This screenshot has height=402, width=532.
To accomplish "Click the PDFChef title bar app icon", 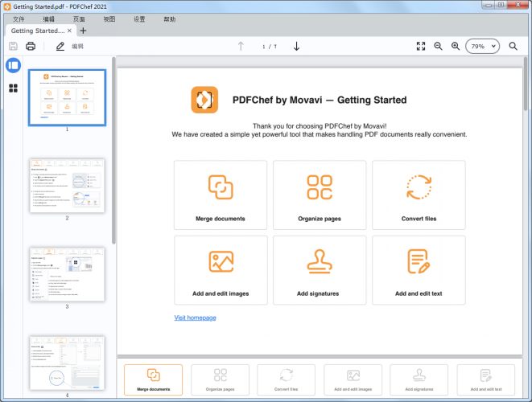I will 6,6.
